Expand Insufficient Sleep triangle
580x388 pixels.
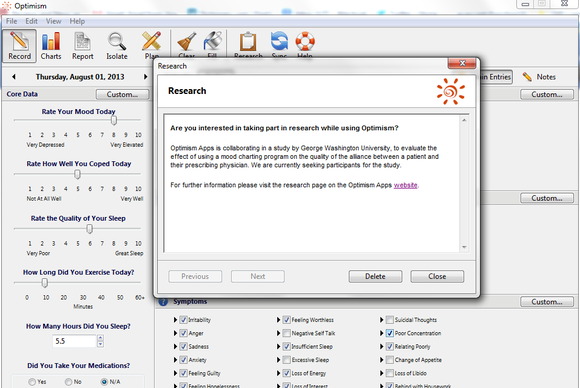pos(278,347)
